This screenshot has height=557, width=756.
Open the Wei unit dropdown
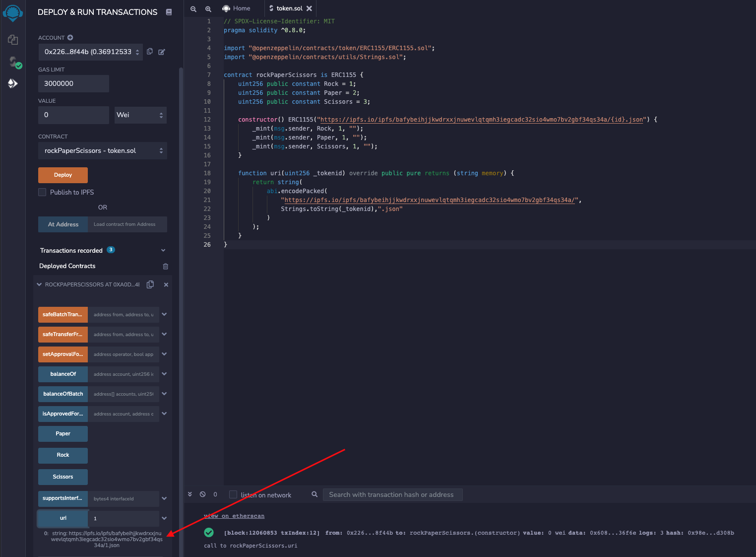pyautogui.click(x=140, y=115)
